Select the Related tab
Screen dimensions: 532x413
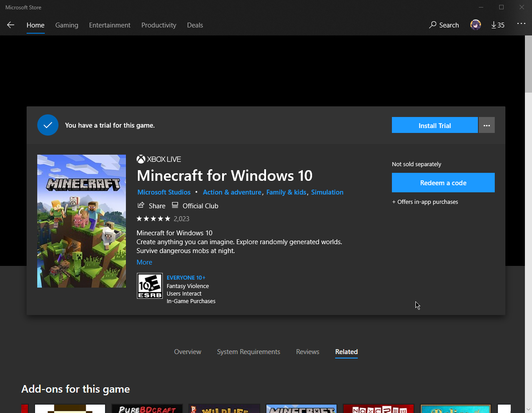pyautogui.click(x=347, y=352)
